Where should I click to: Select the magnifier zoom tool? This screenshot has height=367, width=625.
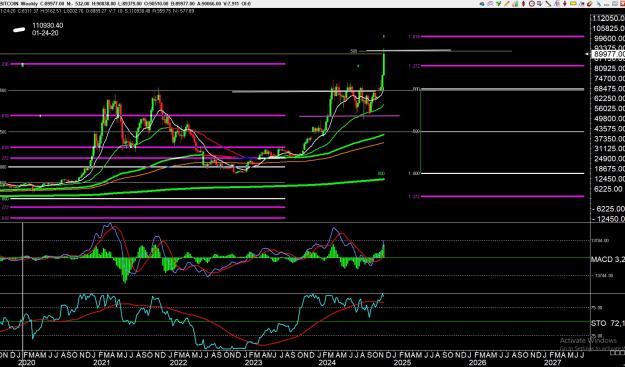coord(490,4)
